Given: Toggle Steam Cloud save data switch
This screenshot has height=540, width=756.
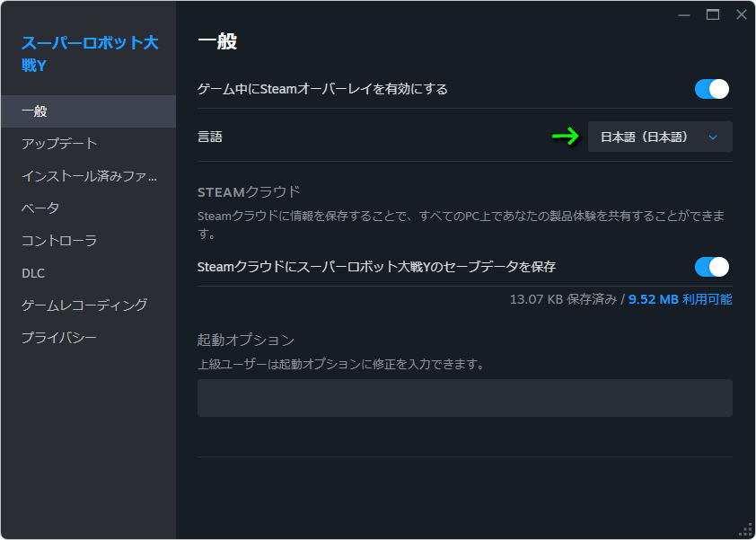Looking at the screenshot, I should pyautogui.click(x=712, y=267).
